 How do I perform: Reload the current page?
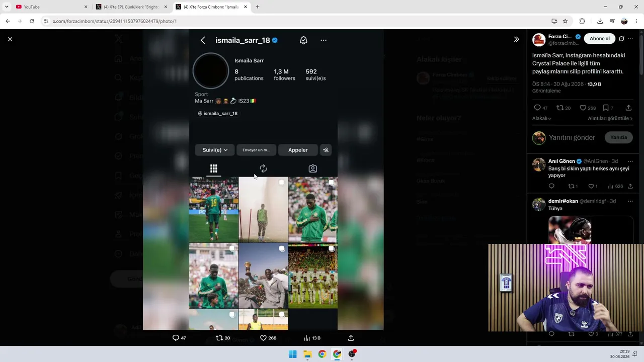[x=32, y=21]
